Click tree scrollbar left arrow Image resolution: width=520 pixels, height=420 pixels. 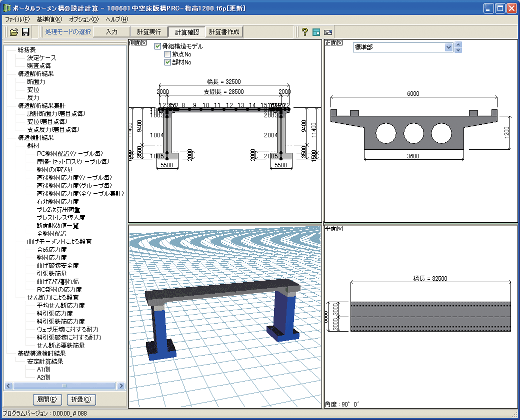click(x=8, y=386)
